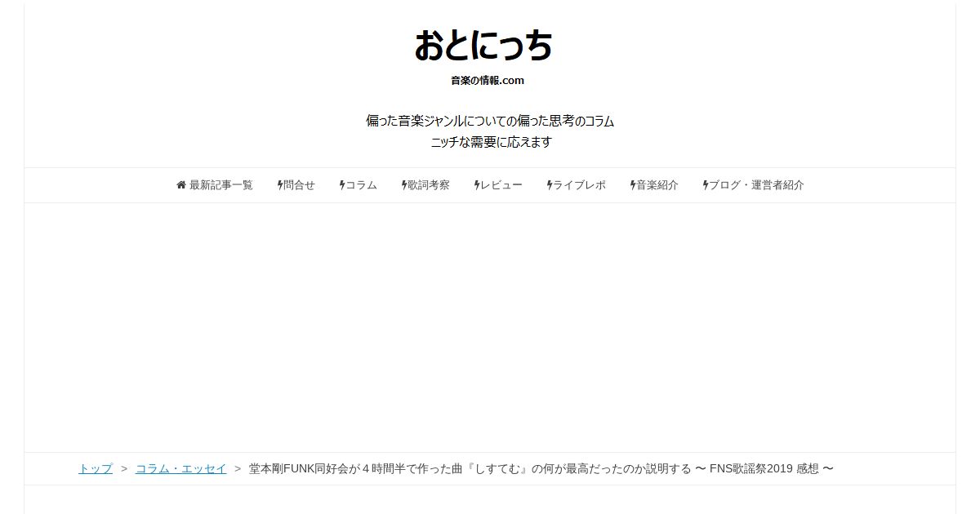Viewport: 980px width, 514px height.
Task: Open ブログ・運営者紹介 menu item
Action: tap(754, 185)
